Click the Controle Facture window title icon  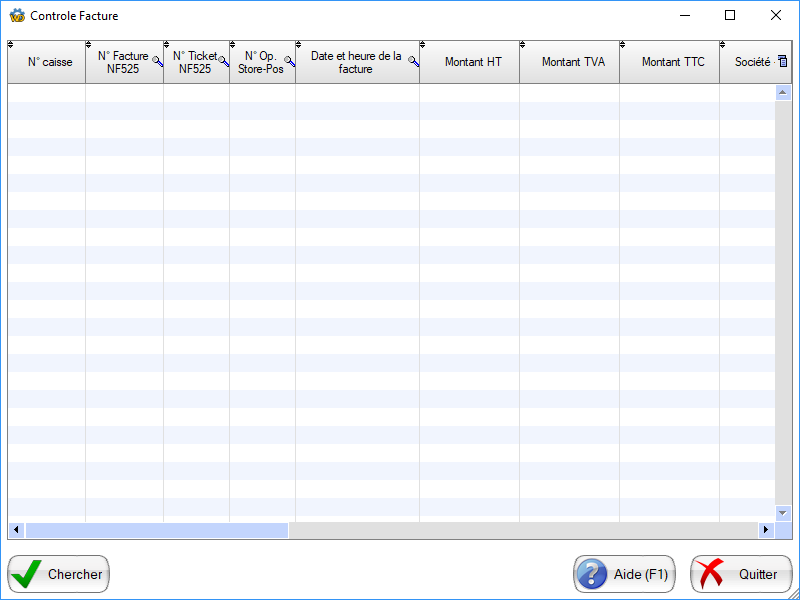click(16, 16)
